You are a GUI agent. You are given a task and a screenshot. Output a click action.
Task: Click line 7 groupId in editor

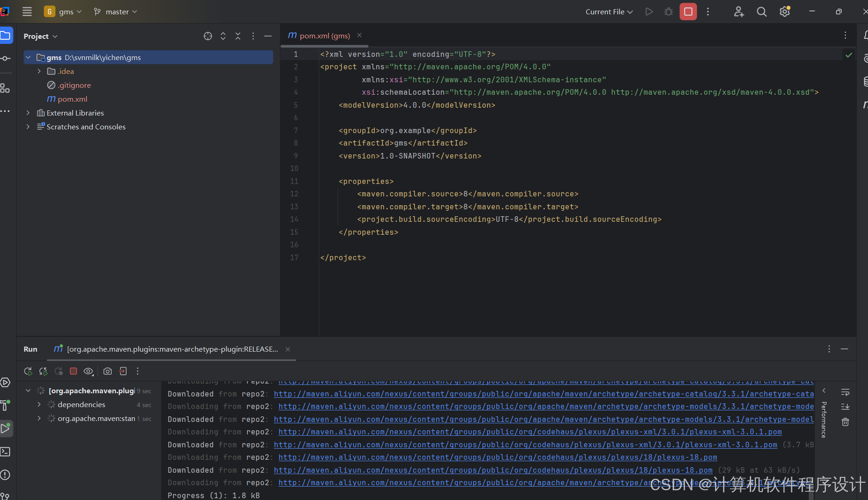click(x=407, y=131)
